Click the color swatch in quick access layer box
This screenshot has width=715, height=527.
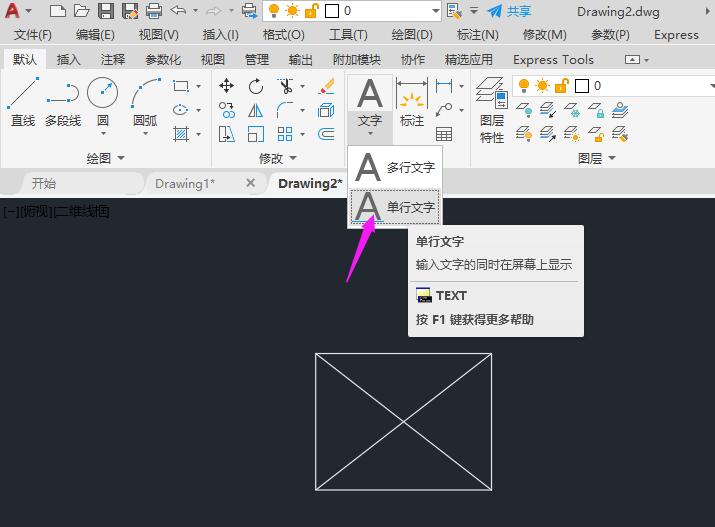point(332,11)
